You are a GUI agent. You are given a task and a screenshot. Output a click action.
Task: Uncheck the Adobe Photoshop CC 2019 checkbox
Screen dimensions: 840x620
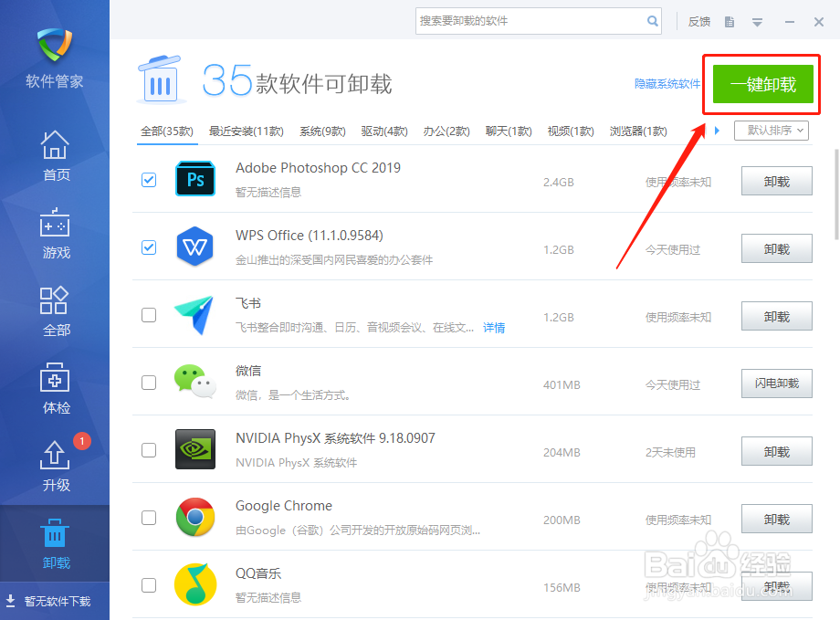(149, 180)
